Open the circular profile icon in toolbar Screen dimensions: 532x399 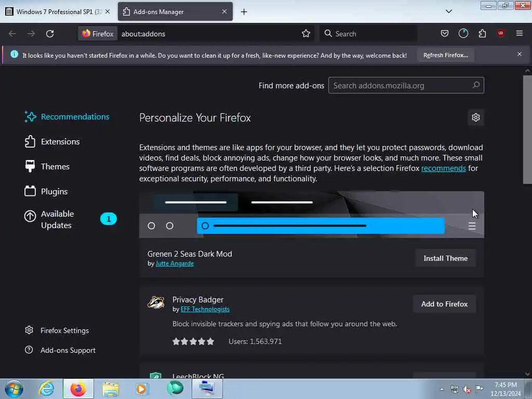click(463, 33)
